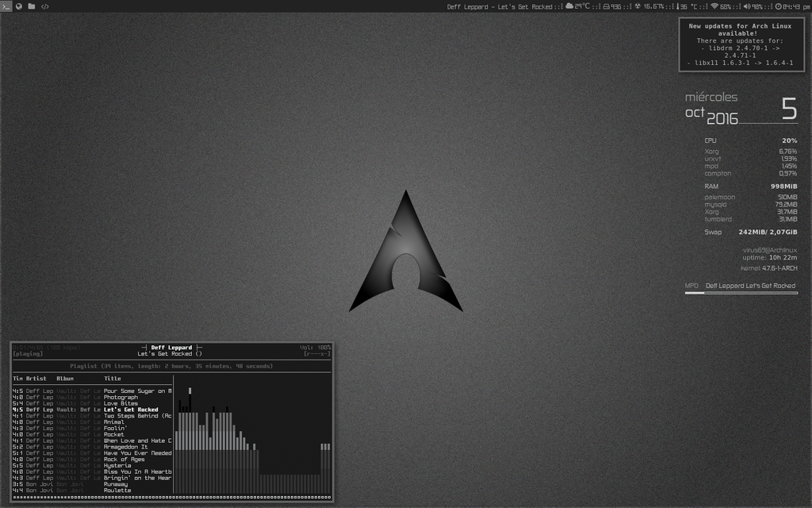Image resolution: width=812 pixels, height=508 pixels.
Task: Open the file manager folder icon
Action: point(32,6)
